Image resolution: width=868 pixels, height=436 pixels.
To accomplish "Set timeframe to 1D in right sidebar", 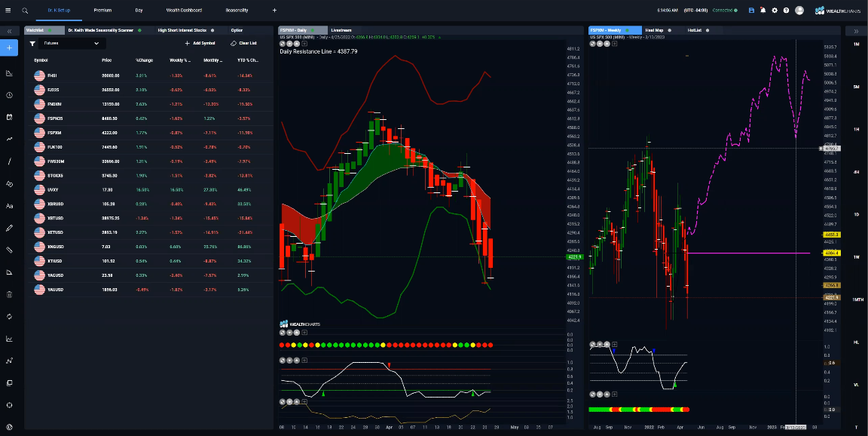I will point(856,214).
